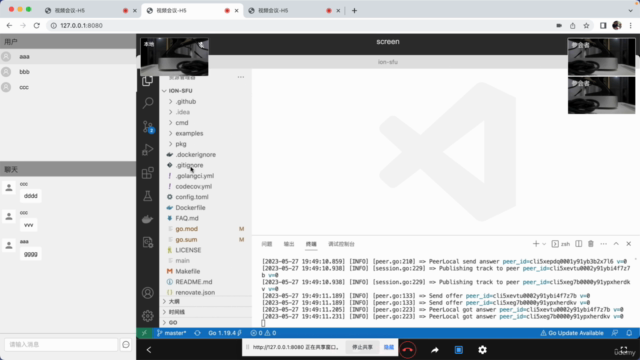Select user bbb in user list
Image resolution: width=640 pixels, height=360 pixels.
68,72
